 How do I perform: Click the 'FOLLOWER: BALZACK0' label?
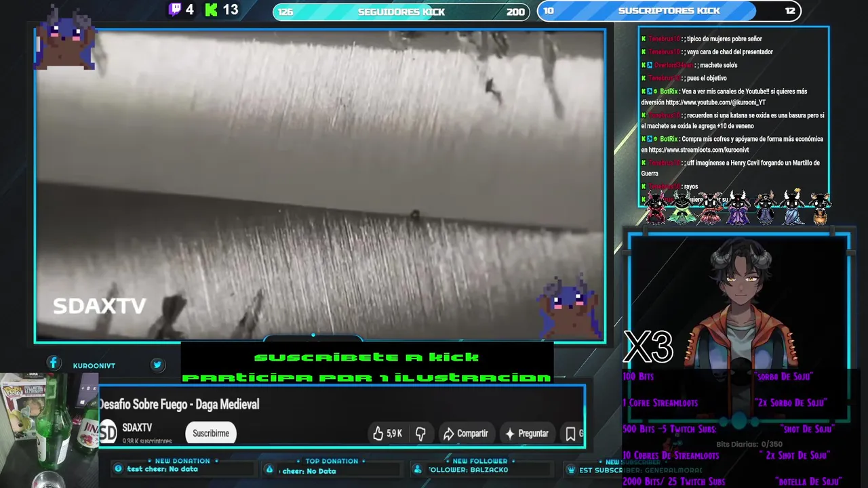click(x=468, y=470)
